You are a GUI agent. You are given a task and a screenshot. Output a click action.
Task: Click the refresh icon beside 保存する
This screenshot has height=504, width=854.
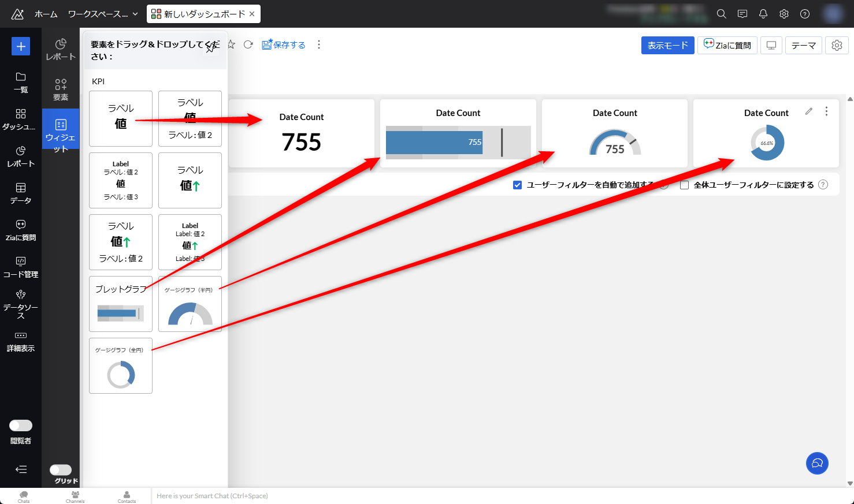[248, 44]
